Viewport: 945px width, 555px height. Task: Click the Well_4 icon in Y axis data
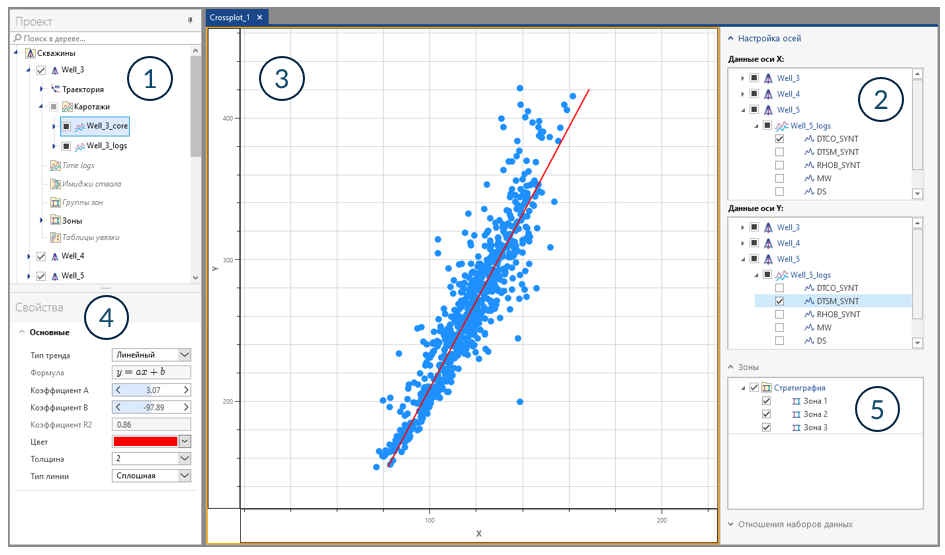tap(768, 243)
